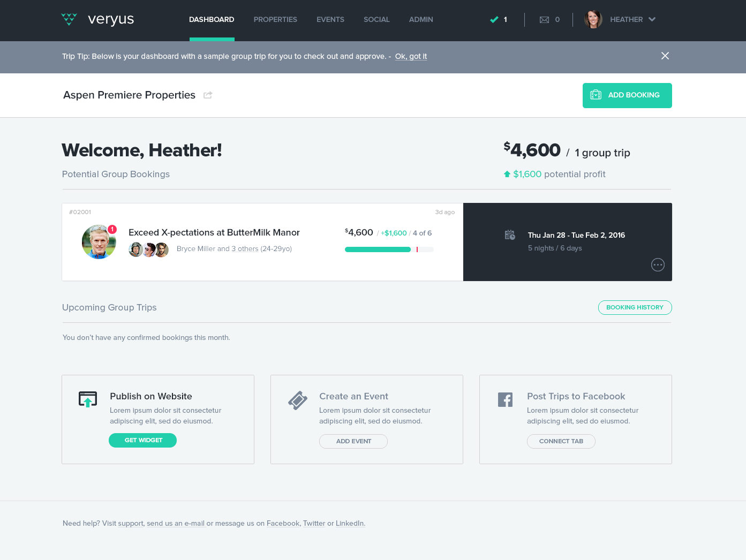Click the booking progress bar
746x560 pixels.
[x=389, y=249]
